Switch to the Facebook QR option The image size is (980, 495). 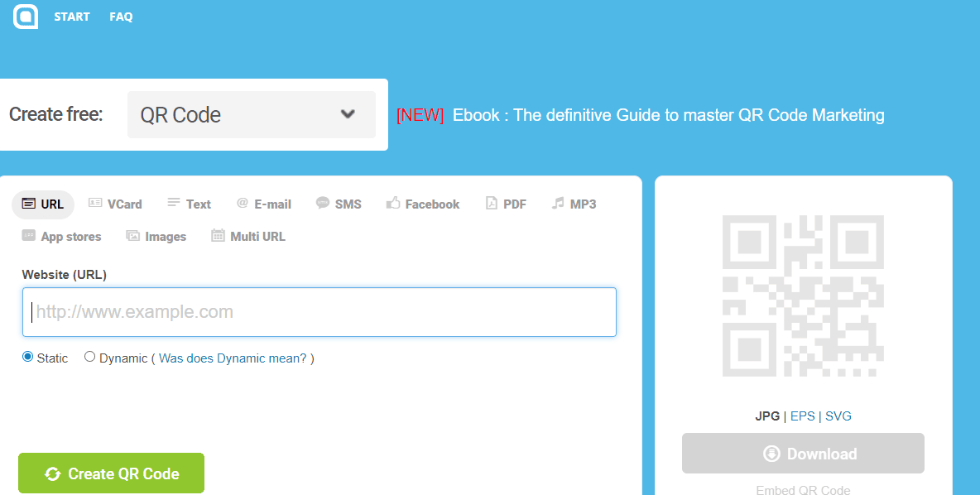(x=423, y=204)
